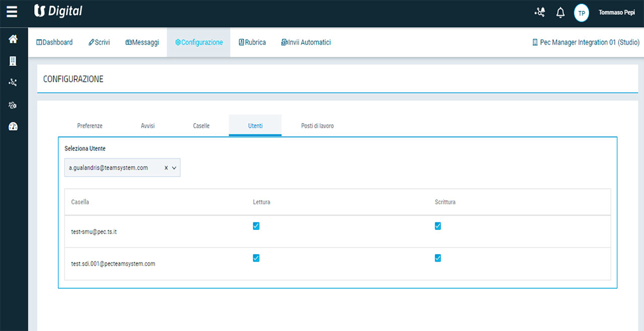This screenshot has width=644, height=331.
Task: Open the gauge dashboard icon in sidebar
Action: click(x=13, y=127)
